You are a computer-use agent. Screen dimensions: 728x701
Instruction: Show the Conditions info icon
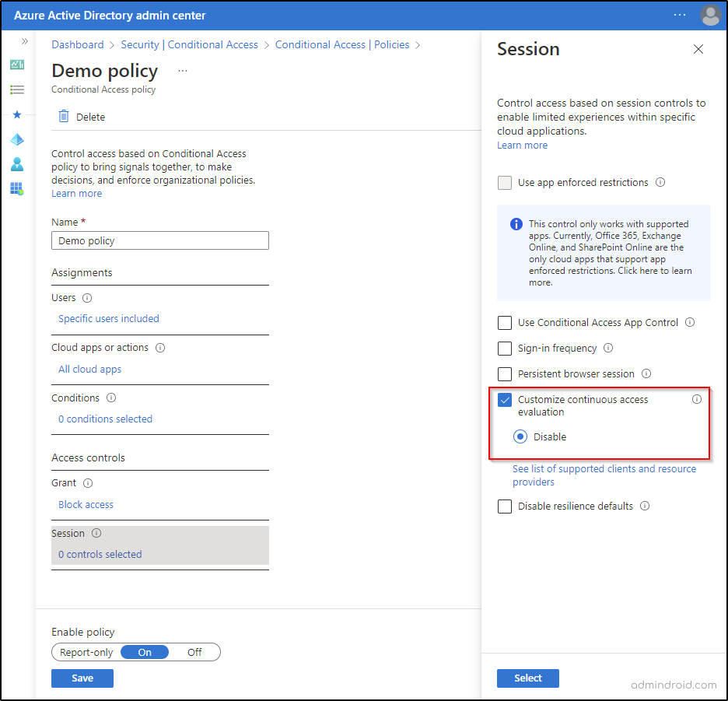[111, 398]
